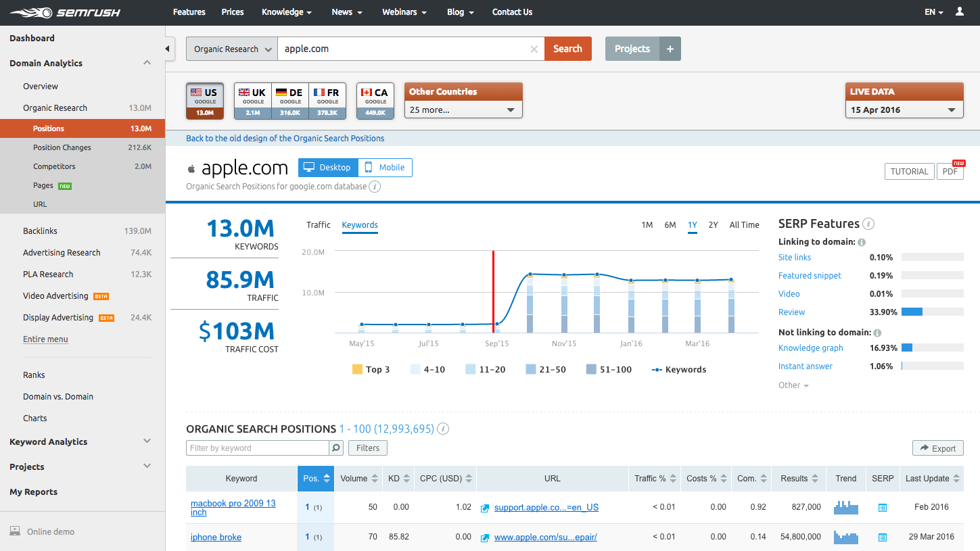Open the user account icon

pyautogui.click(x=960, y=12)
